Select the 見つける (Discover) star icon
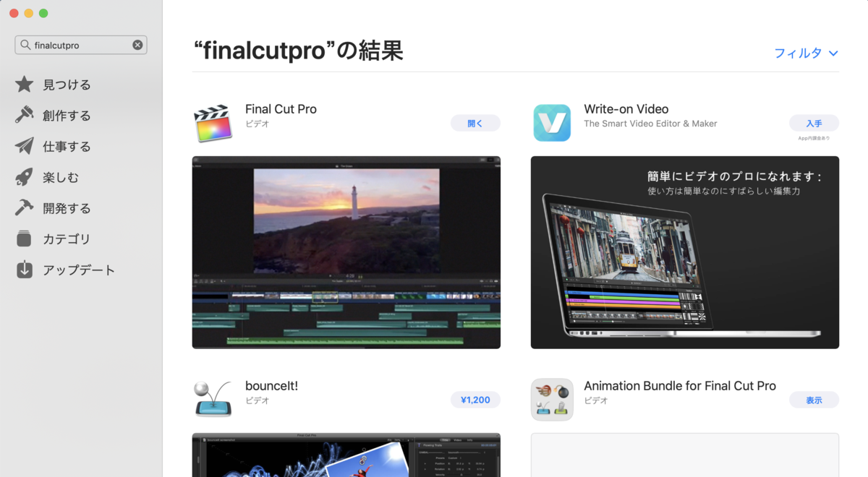 pyautogui.click(x=24, y=85)
